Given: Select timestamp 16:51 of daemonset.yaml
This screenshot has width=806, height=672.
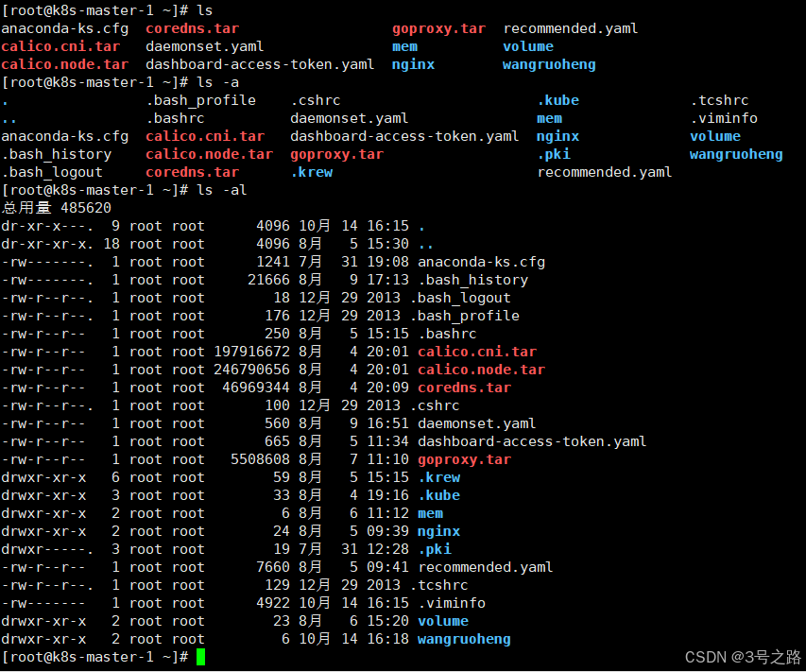Looking at the screenshot, I should coord(388,423).
